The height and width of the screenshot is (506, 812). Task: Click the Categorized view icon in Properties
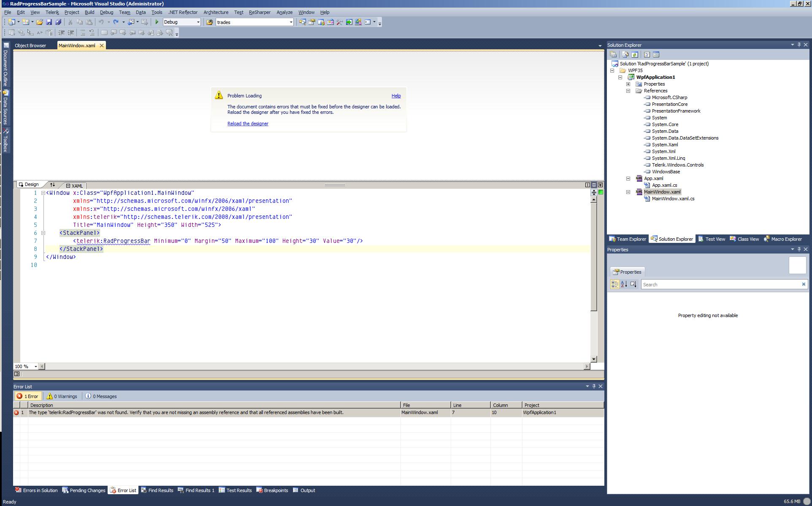[x=614, y=284]
